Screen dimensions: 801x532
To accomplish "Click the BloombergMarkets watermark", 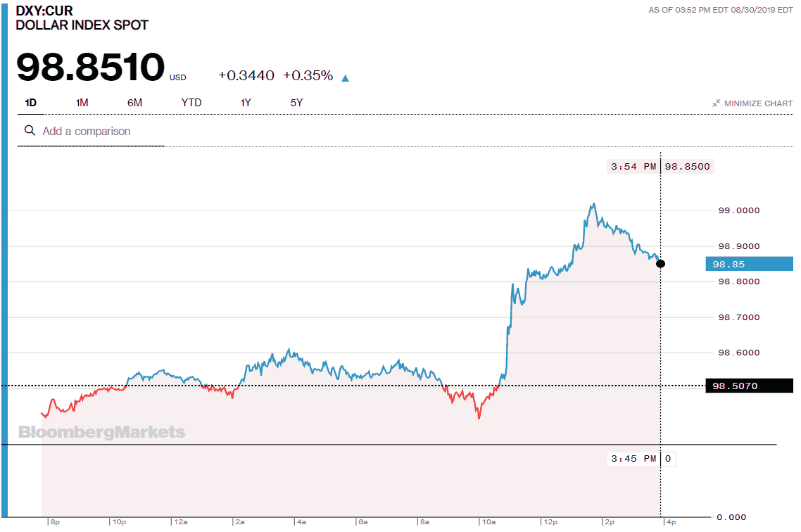I will [x=101, y=432].
